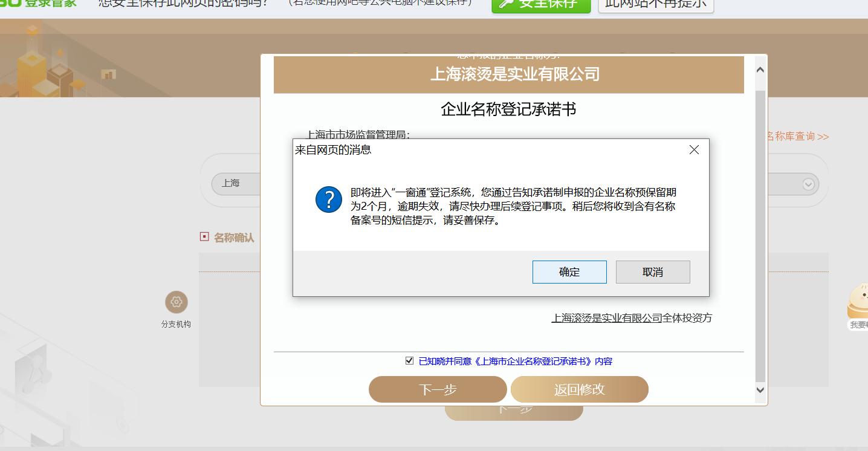Click the 360登录管家 logo icon
Viewport: 868px width, 451px height.
(x=12, y=3)
